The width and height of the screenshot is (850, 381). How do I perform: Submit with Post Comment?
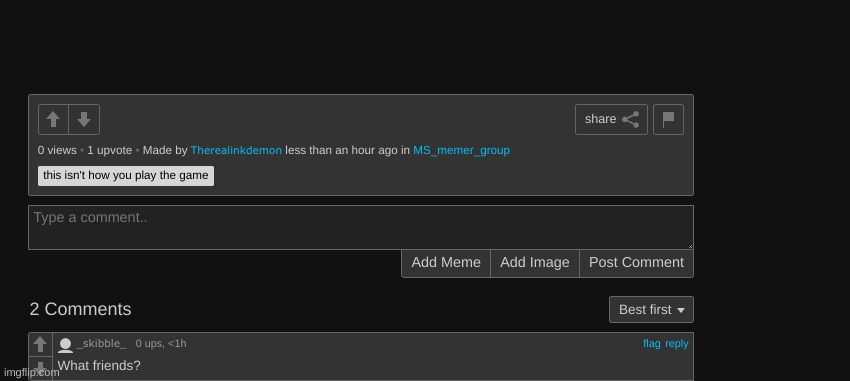[x=636, y=263]
